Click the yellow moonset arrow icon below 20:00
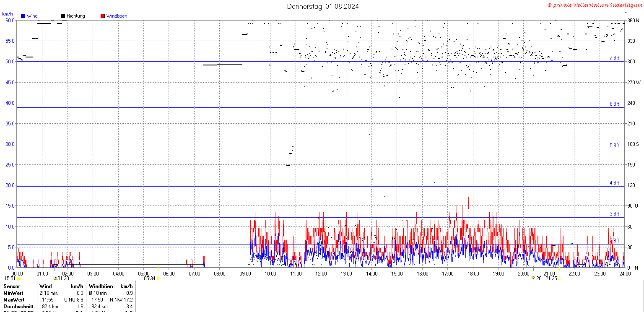Screen dimensions: 644x312 533,278
